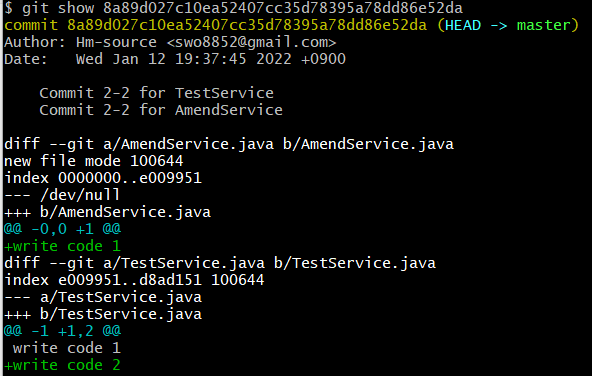Select the Date line 'Wed Jan 12 19:37:45 2022'
This screenshot has height=376, width=592.
(x=175, y=59)
